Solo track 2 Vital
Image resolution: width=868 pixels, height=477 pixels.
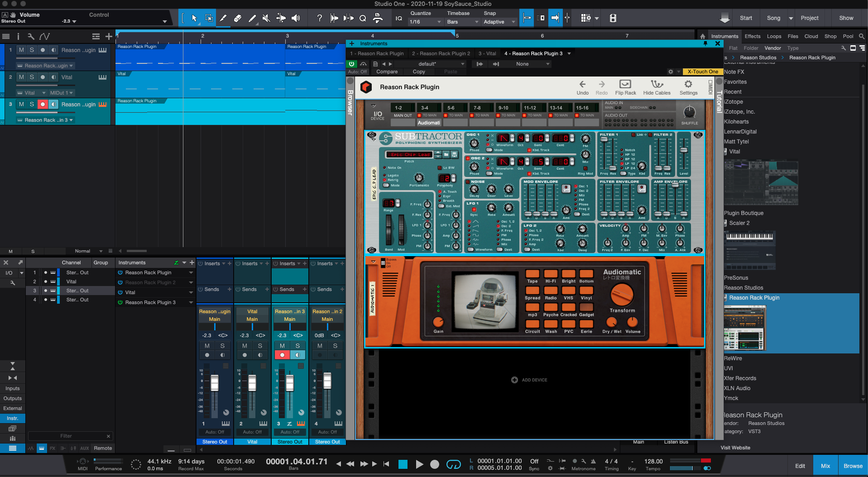point(32,77)
